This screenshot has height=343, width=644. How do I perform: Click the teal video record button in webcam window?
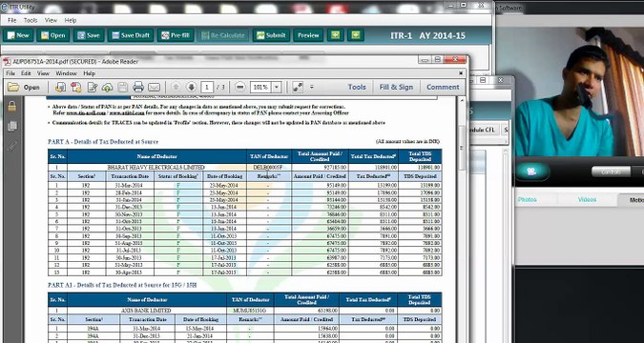pos(531,171)
